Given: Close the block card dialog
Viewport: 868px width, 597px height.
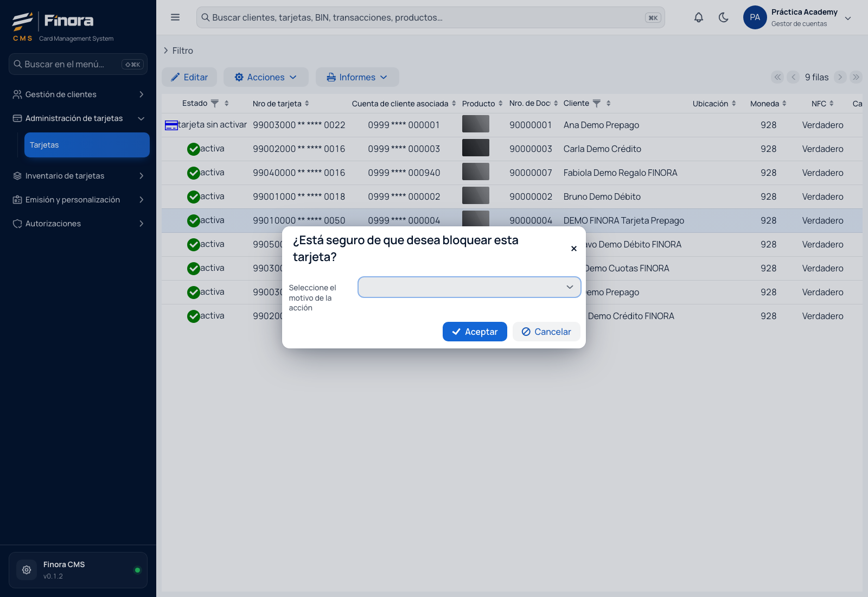Looking at the screenshot, I should pyautogui.click(x=574, y=249).
